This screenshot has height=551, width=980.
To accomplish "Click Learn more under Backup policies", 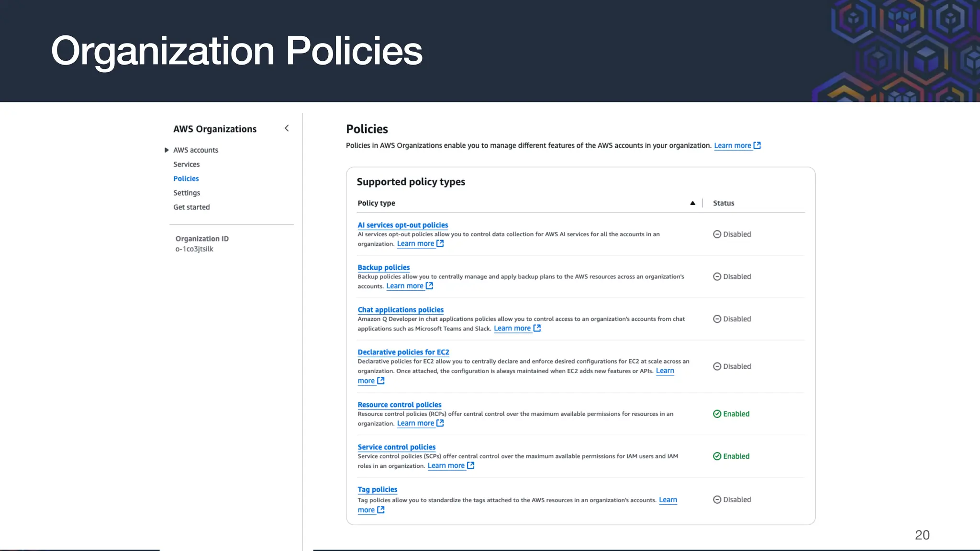I will (405, 286).
